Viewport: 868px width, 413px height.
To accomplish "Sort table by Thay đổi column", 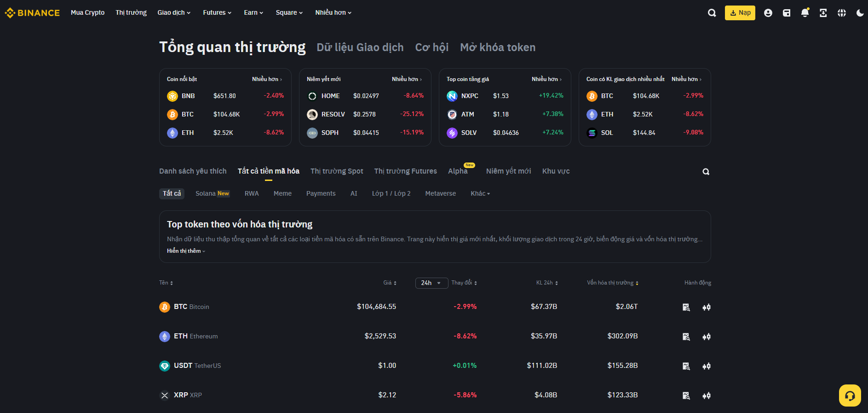I will coord(464,283).
